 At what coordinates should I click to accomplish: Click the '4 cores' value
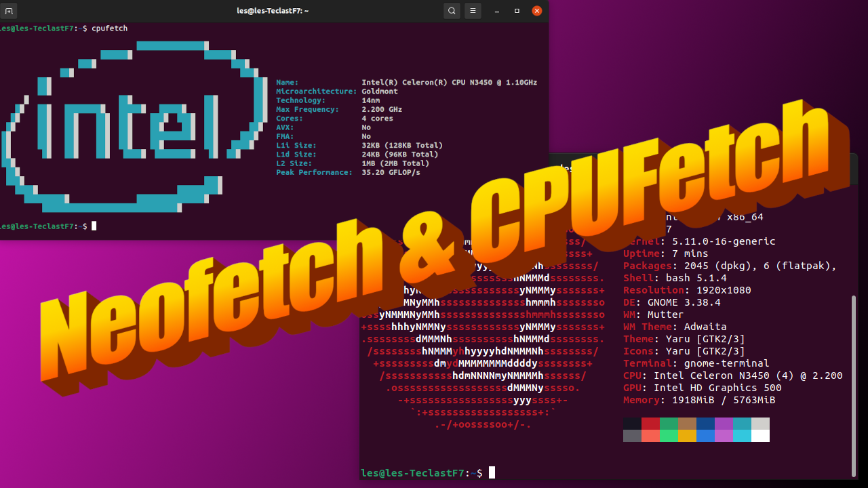point(378,119)
